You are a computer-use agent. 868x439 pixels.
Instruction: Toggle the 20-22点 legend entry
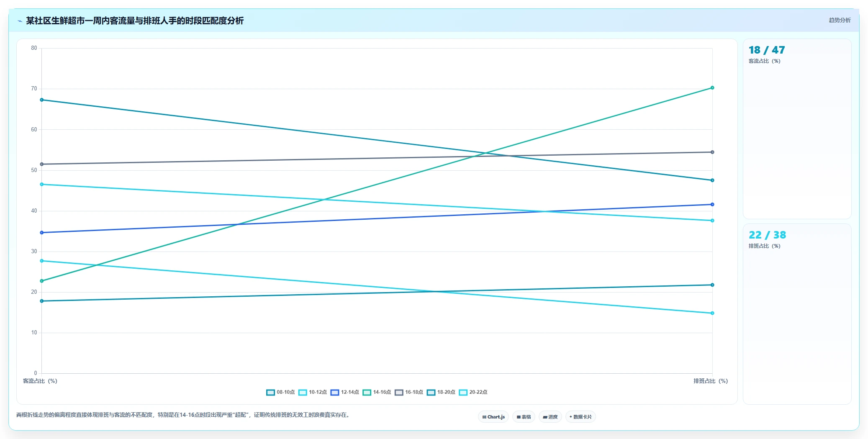(473, 392)
